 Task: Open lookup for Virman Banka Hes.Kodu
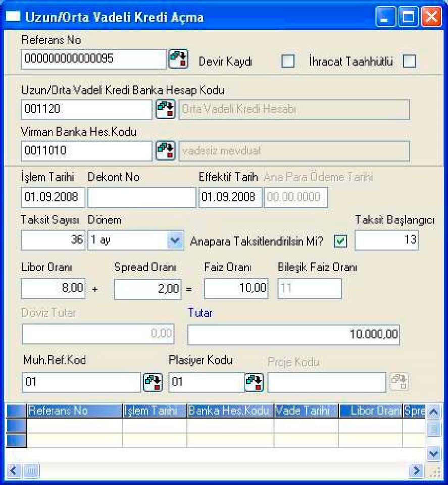pos(165,150)
